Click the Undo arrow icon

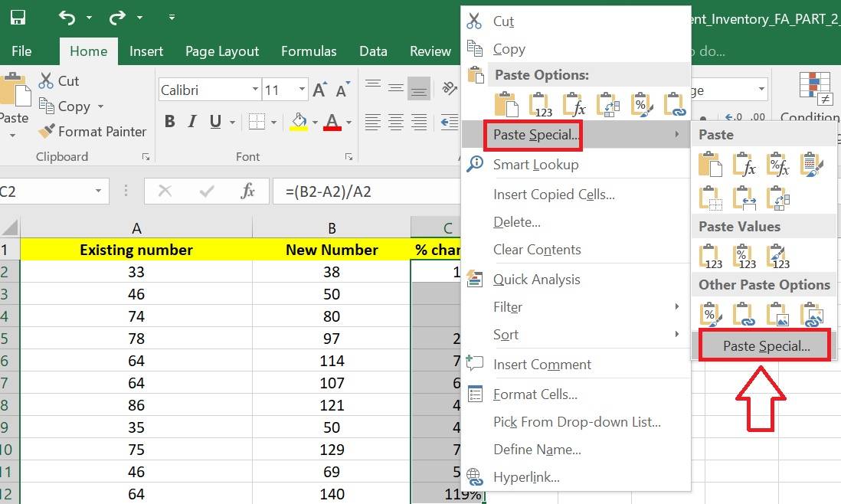pos(67,17)
